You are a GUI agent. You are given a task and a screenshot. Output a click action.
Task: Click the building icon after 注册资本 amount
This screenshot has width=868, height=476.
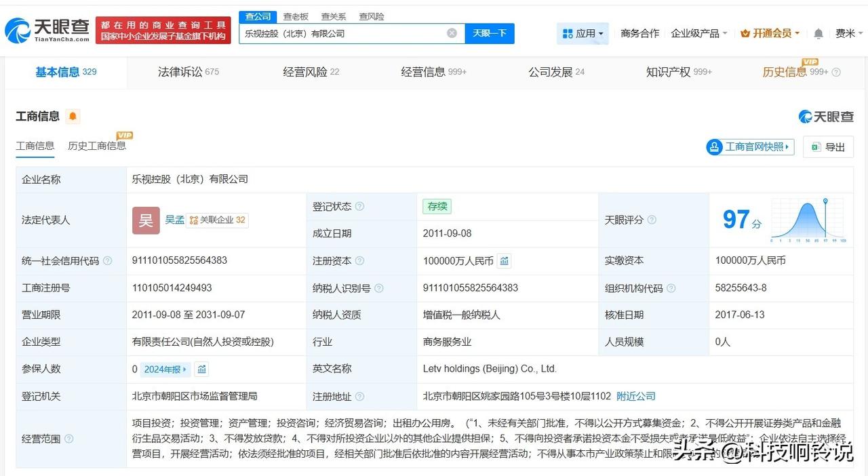coord(504,260)
